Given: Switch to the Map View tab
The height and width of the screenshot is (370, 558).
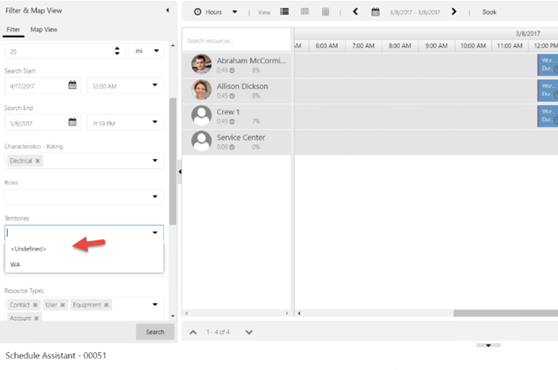Looking at the screenshot, I should (44, 30).
